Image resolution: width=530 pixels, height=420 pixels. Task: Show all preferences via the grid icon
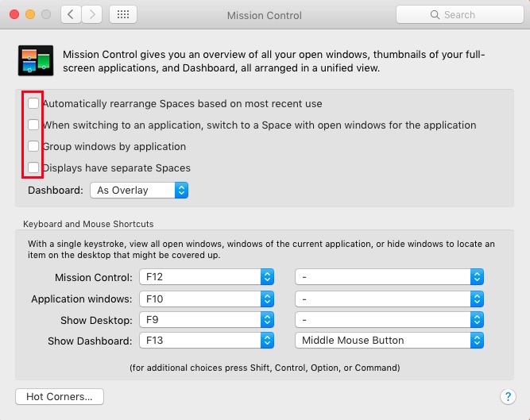123,14
